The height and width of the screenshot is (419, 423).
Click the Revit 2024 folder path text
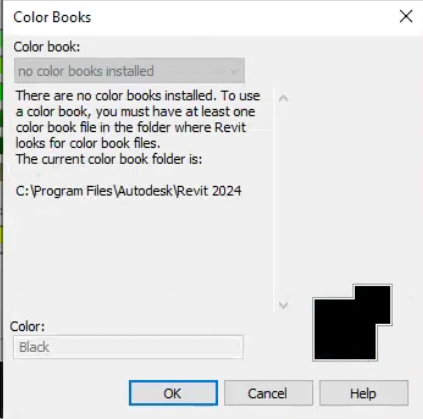[129, 191]
